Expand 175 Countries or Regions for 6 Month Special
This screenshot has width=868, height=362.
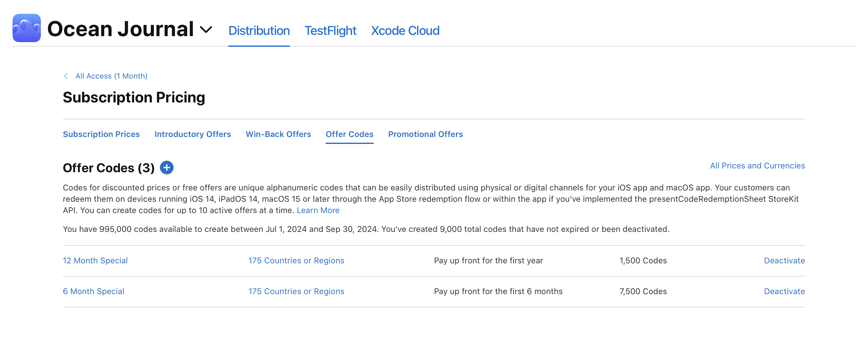[297, 291]
